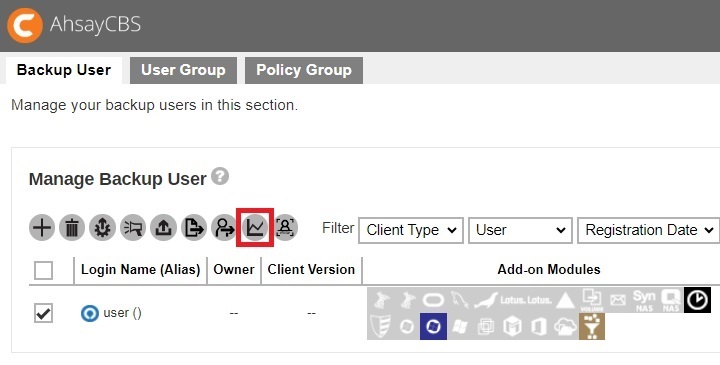This screenshot has width=720, height=365.
Task: Click the cloud folder add-on module icon
Action: click(565, 326)
